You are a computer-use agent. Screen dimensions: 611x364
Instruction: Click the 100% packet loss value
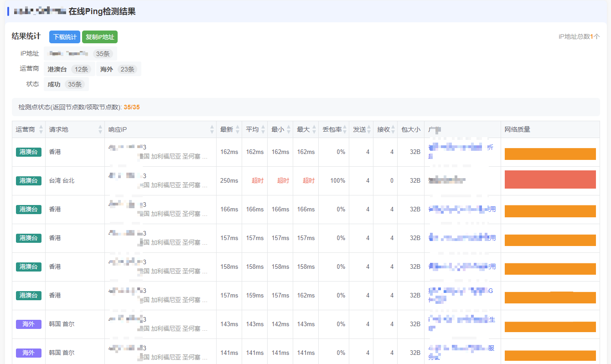pos(338,180)
